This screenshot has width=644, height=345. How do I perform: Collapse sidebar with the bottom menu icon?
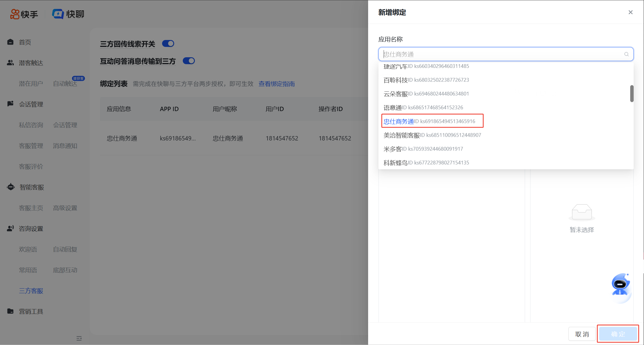pyautogui.click(x=79, y=338)
